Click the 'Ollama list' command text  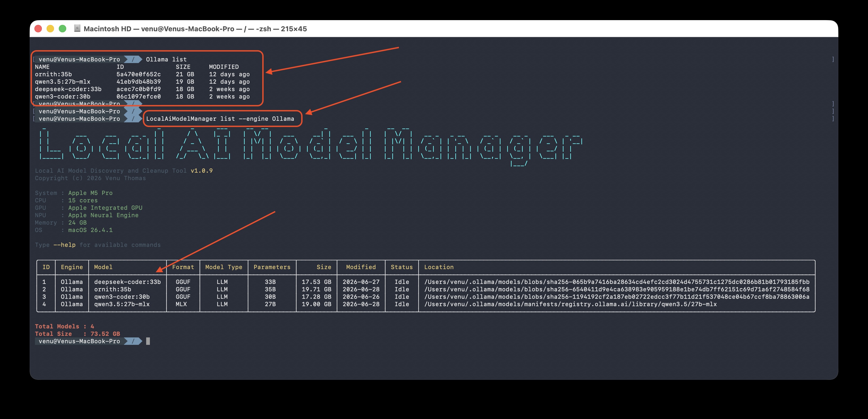point(166,59)
